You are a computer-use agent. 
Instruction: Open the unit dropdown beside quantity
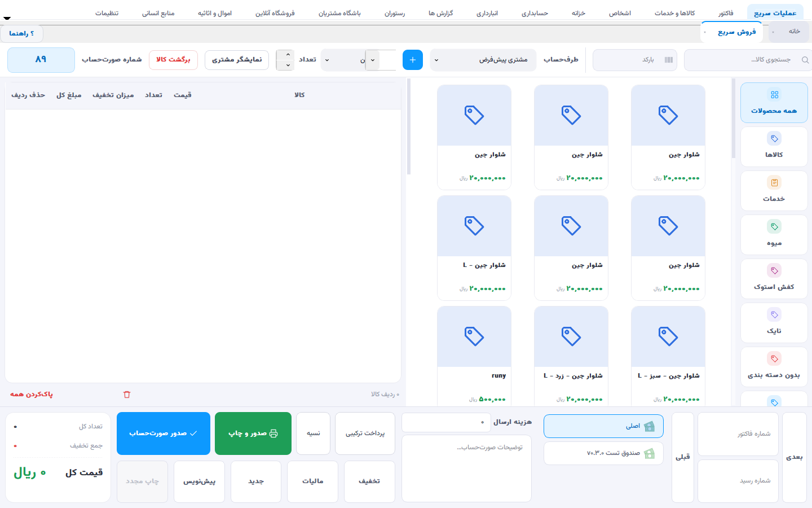(x=342, y=60)
